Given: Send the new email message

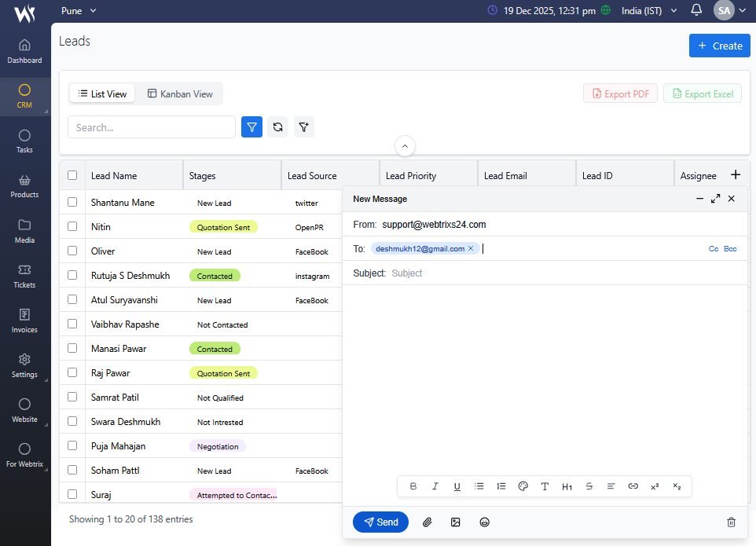Looking at the screenshot, I should (x=380, y=522).
